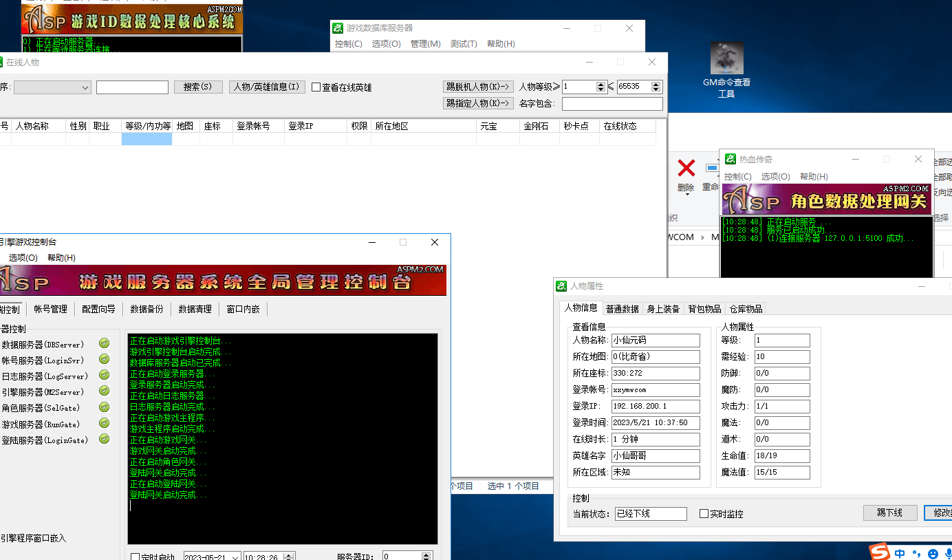Click the 人物属性 window title icon
952x560 pixels.
pyautogui.click(x=562, y=286)
